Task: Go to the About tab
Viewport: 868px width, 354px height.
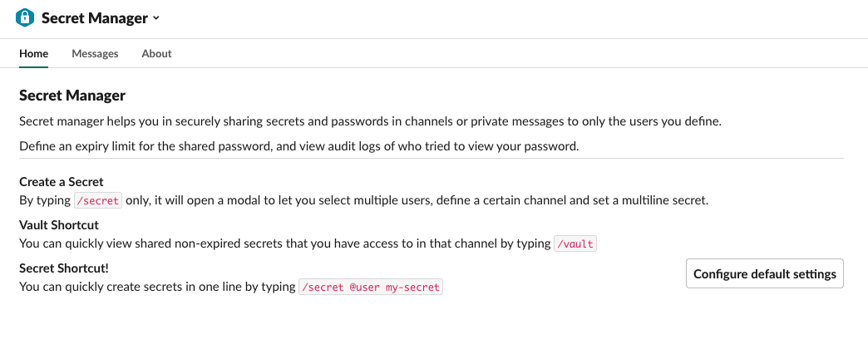Action: [x=156, y=53]
